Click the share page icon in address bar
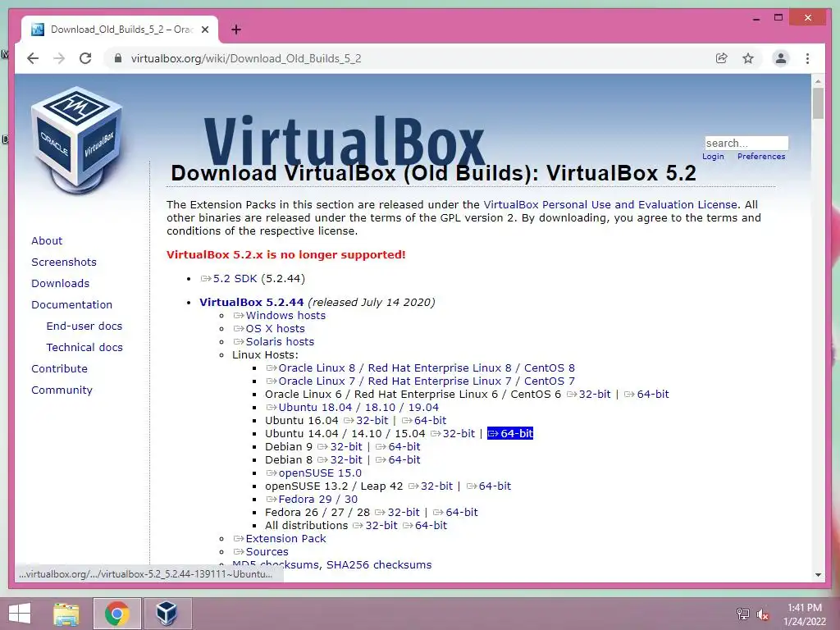 (722, 58)
